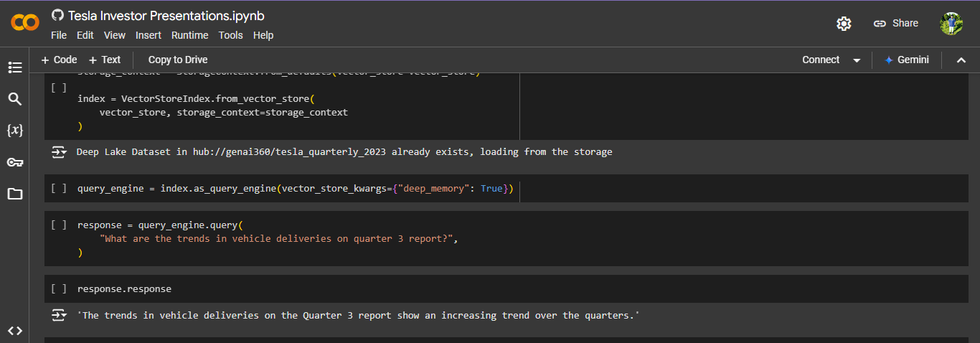The height and width of the screenshot is (343, 980).
Task: Click output icon beside 'The trends in vehicle deliveries' result
Action: click(59, 316)
